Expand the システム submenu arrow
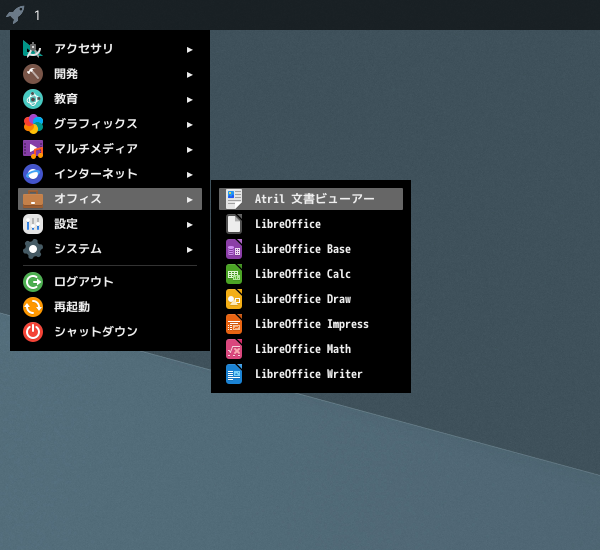Image resolution: width=600 pixels, height=550 pixels. (189, 250)
